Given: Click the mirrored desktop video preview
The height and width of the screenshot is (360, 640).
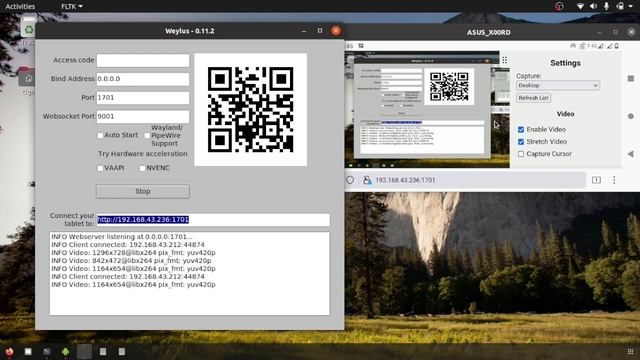Looking at the screenshot, I should pyautogui.click(x=427, y=109).
